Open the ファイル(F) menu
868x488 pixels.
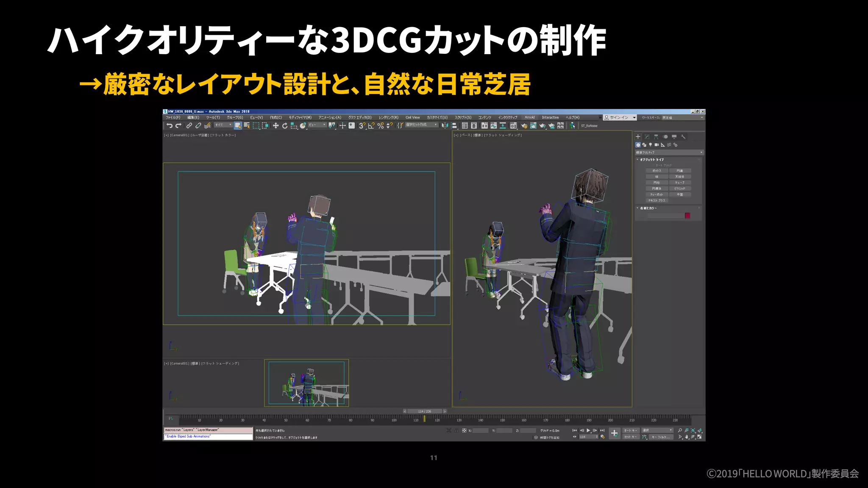pos(173,117)
